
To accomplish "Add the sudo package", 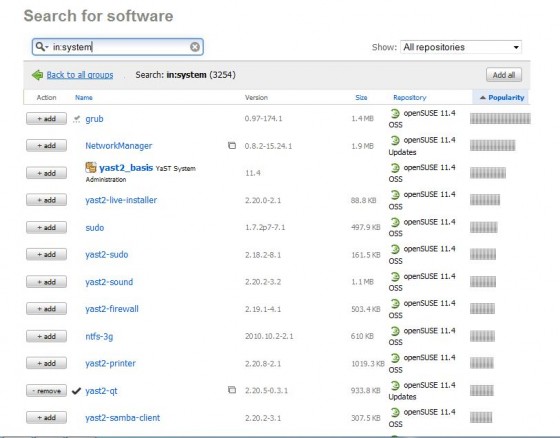I will pos(46,227).
